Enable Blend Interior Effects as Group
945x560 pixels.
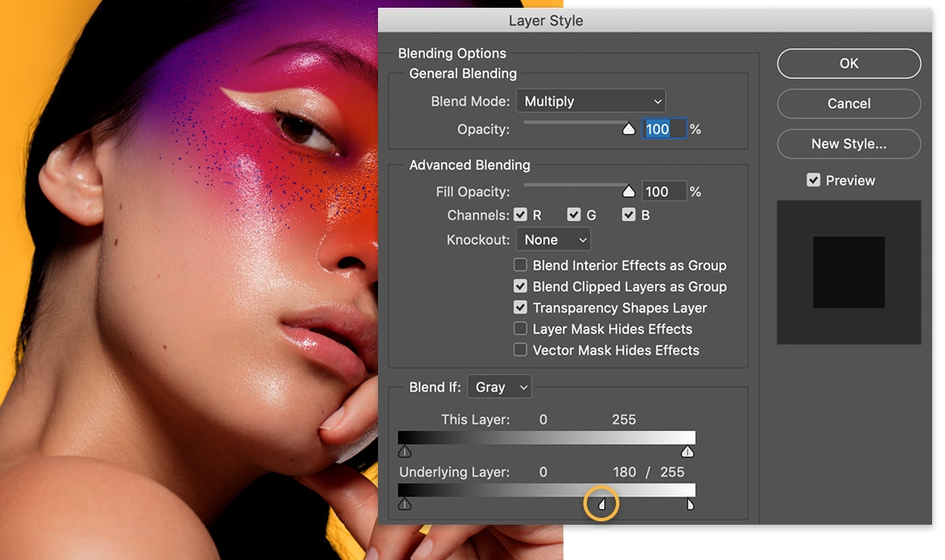[x=520, y=265]
